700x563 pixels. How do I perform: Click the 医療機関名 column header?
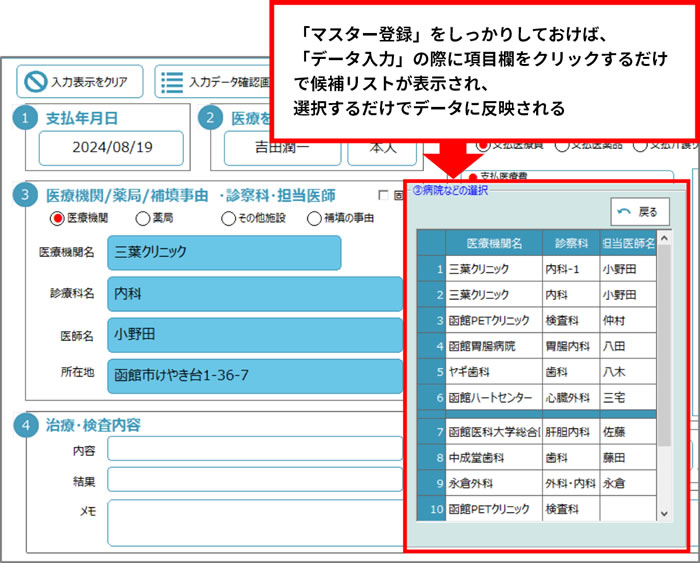[x=494, y=243]
